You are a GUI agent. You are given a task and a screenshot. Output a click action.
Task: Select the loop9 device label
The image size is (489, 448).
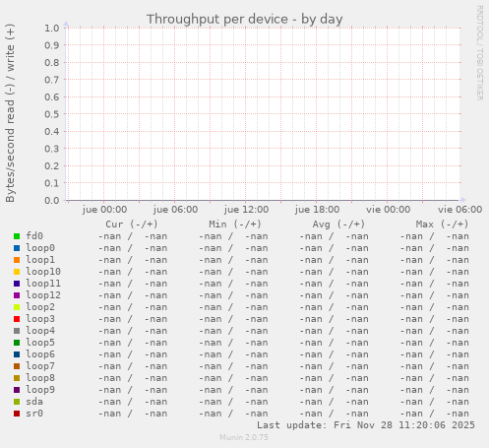(x=40, y=390)
